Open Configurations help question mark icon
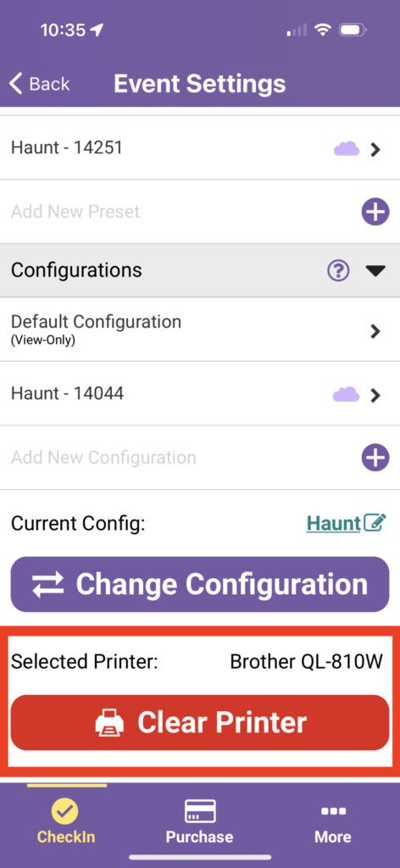 [x=338, y=270]
